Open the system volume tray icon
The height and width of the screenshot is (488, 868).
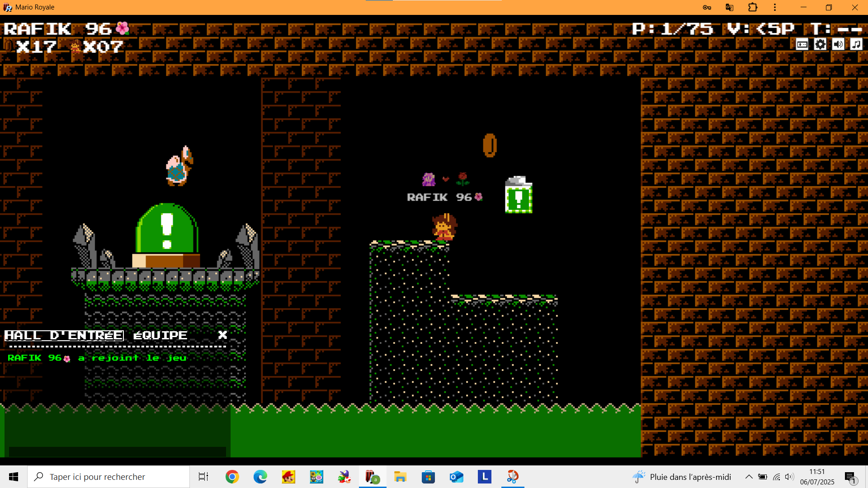(x=789, y=477)
